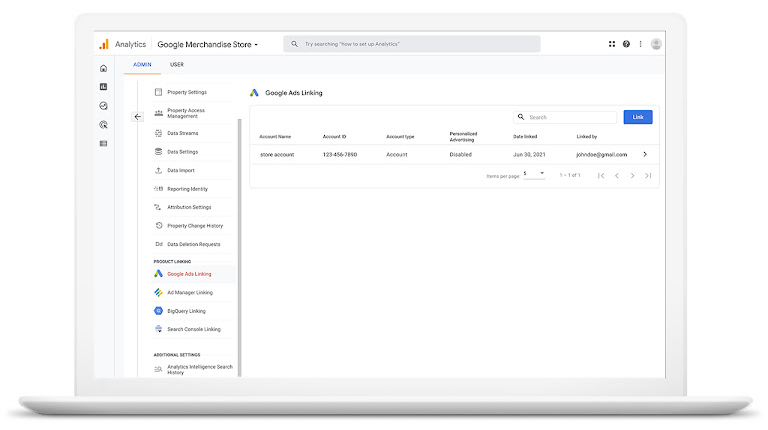Image resolution: width=768 pixels, height=430 pixels.
Task: Click the Data Deletion Requests Dd icon
Action: [x=159, y=244]
